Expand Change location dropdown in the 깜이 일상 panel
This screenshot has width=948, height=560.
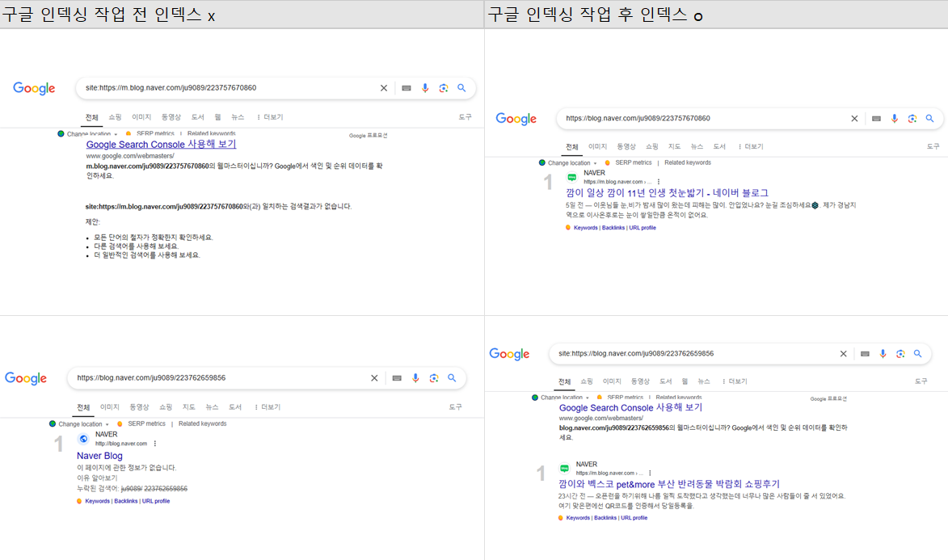(x=568, y=162)
